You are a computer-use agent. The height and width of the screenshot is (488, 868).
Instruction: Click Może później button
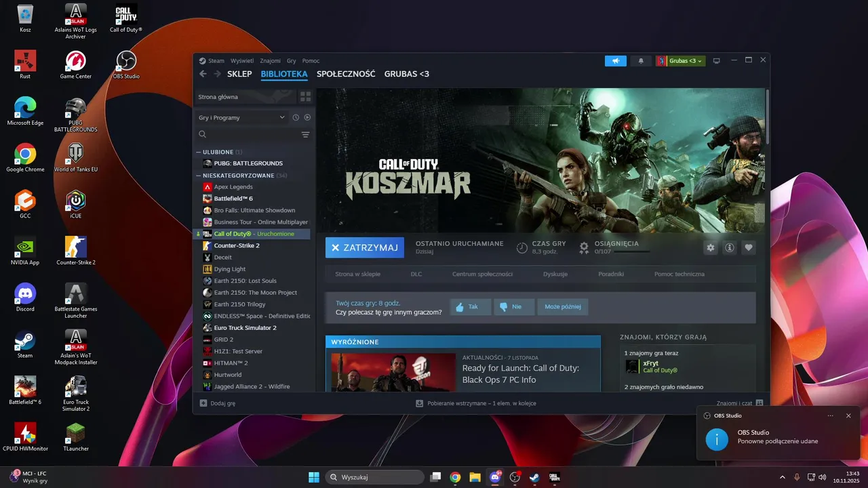coord(563,307)
